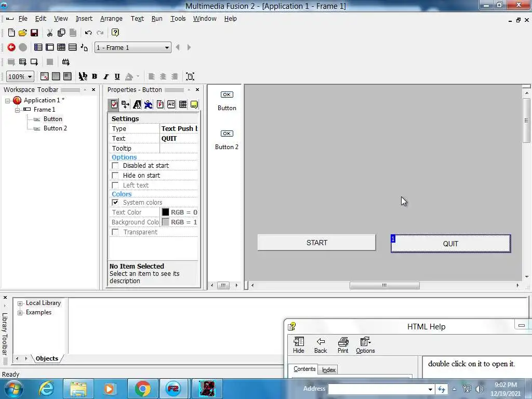Open the Size/Position properties tab icon

[x=126, y=104]
